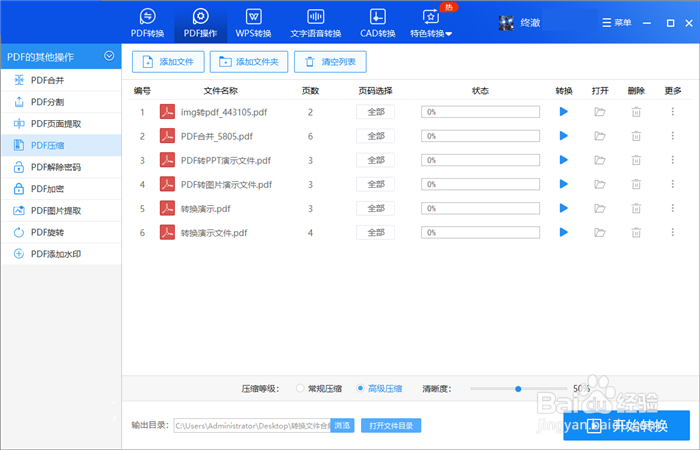Open PDF添加水印 in the sidebar
The image size is (700, 450).
(x=61, y=254)
